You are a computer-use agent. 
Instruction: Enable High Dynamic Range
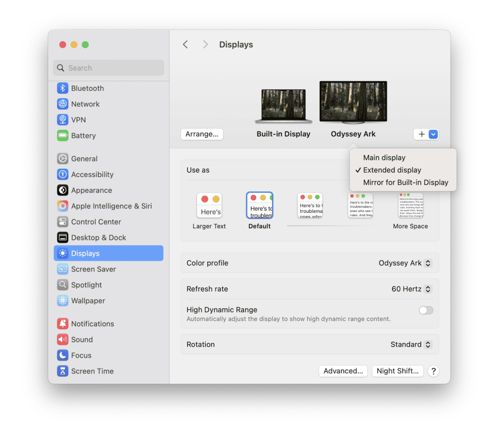click(426, 310)
